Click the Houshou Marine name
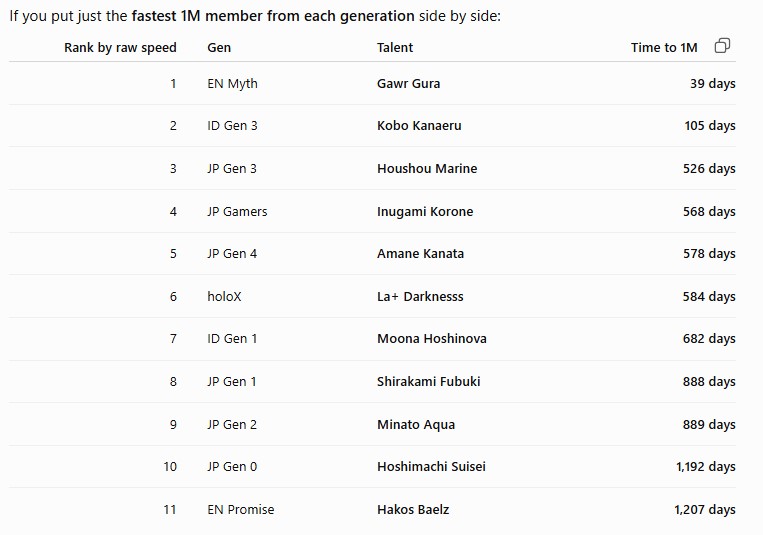The image size is (763, 535). (x=427, y=168)
